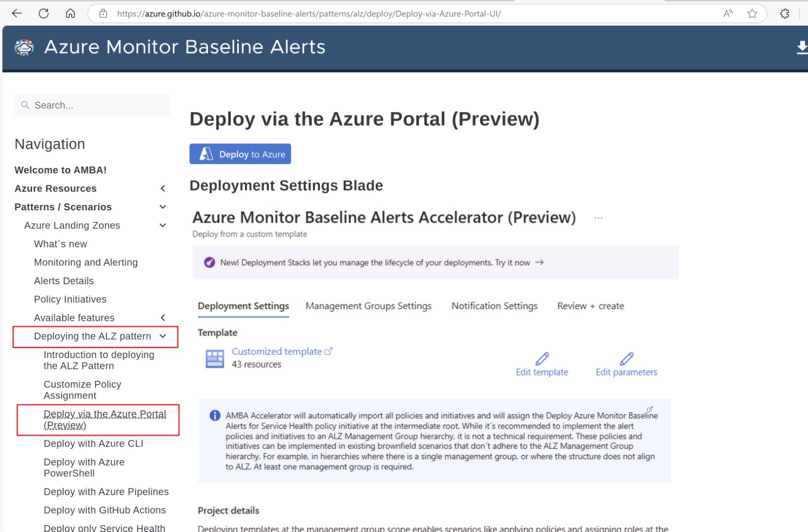Click the Patterns / Scenarios nav label
808x532 pixels.
pos(63,207)
